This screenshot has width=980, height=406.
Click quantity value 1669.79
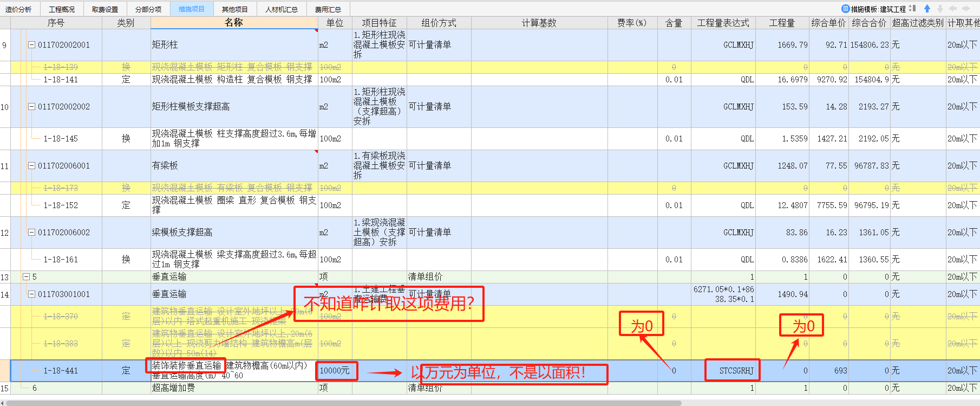point(793,45)
